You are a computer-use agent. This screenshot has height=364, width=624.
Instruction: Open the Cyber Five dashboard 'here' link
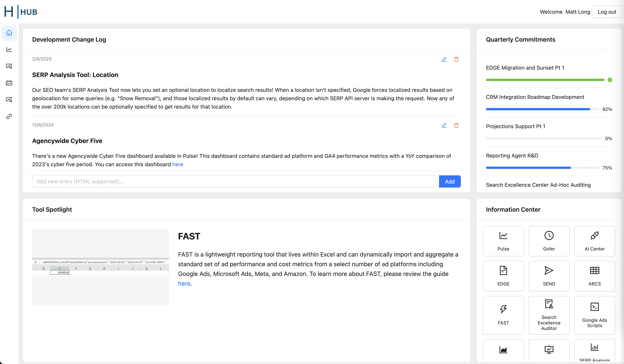click(178, 164)
